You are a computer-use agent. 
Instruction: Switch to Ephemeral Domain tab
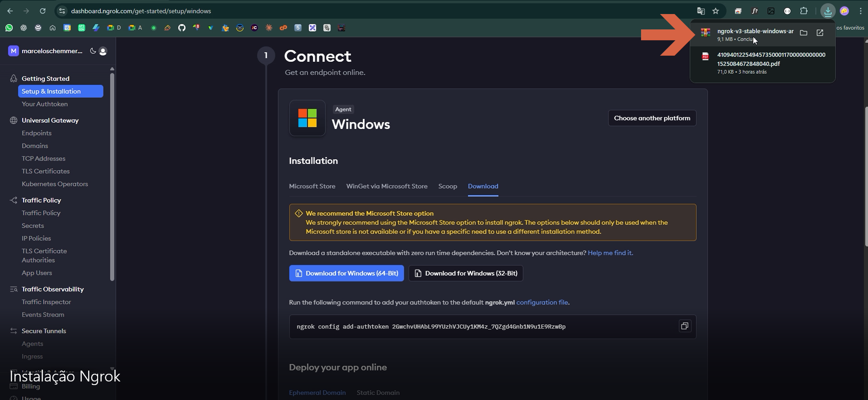(x=317, y=393)
